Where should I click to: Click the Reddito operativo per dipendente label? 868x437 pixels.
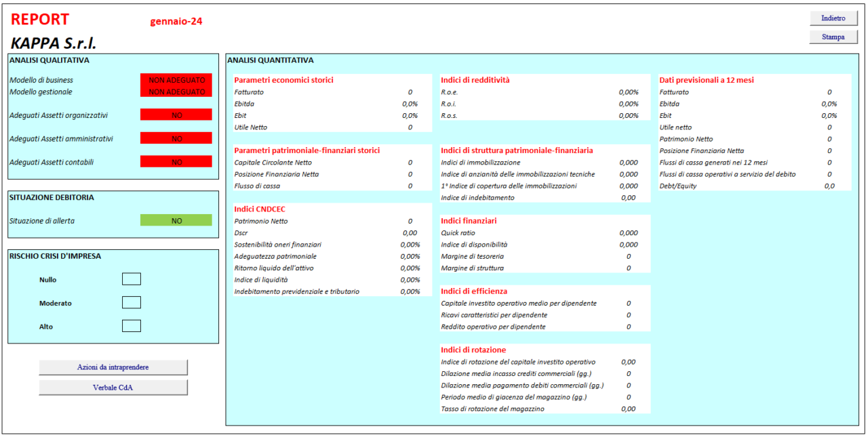click(493, 327)
